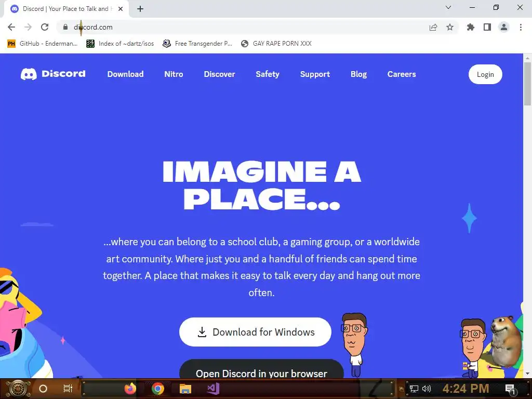Viewport: 532px width, 399px height.
Task: Launch Firefox from the taskbar
Action: [x=130, y=389]
